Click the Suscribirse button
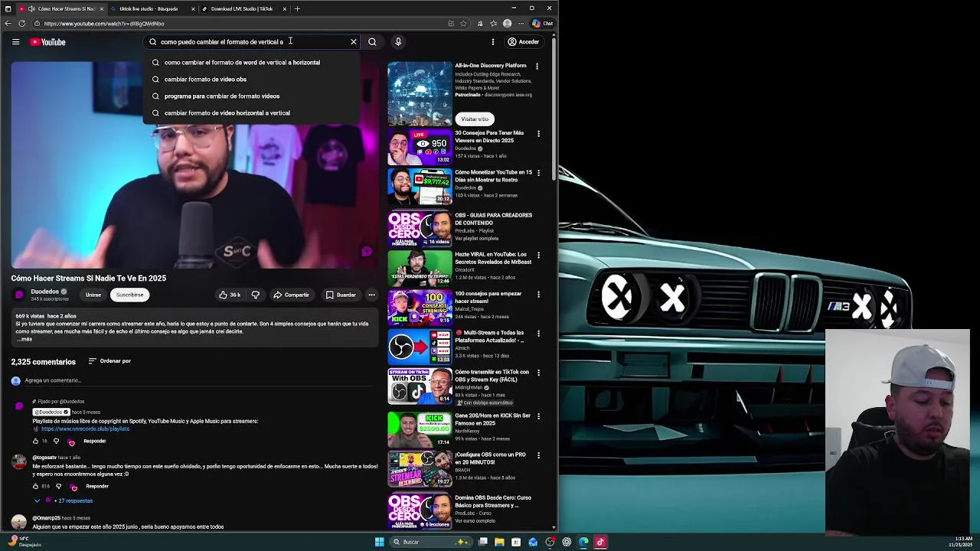This screenshot has height=551, width=980. point(129,295)
